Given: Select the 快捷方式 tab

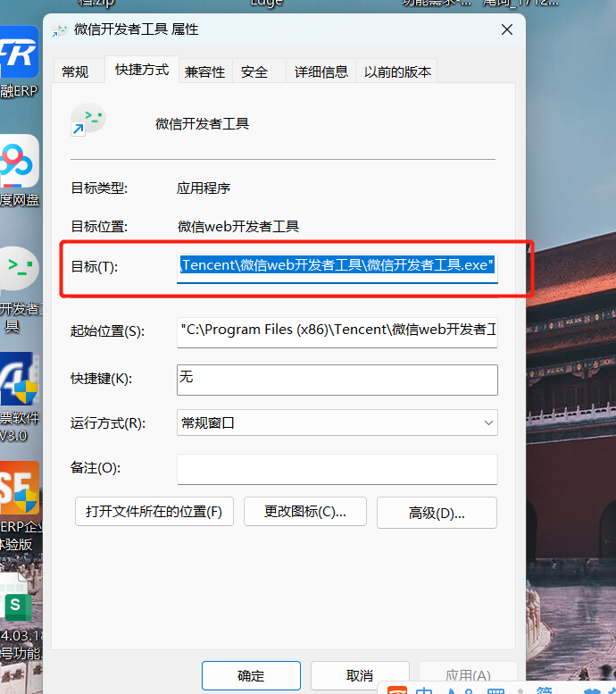Looking at the screenshot, I should [x=142, y=70].
